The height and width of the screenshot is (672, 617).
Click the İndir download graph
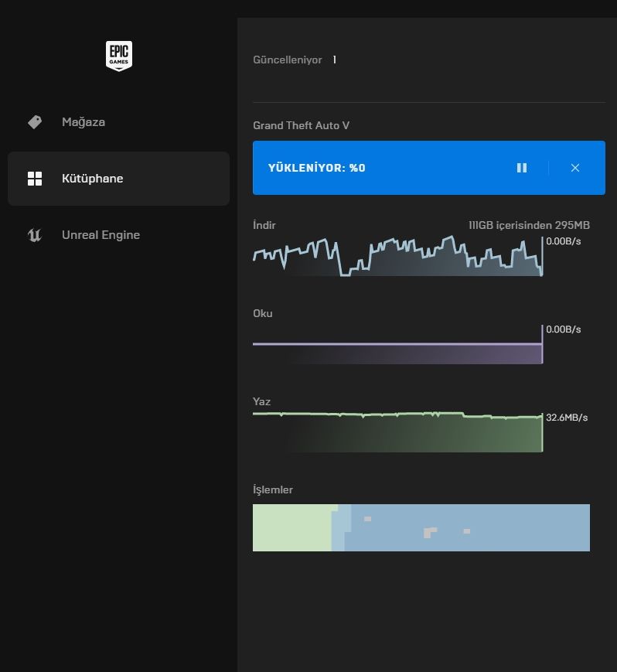397,256
